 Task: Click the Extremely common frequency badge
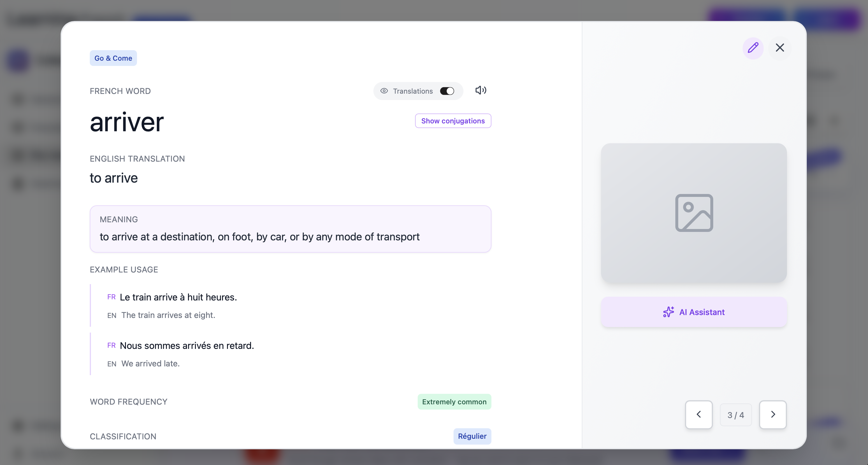[454, 402]
